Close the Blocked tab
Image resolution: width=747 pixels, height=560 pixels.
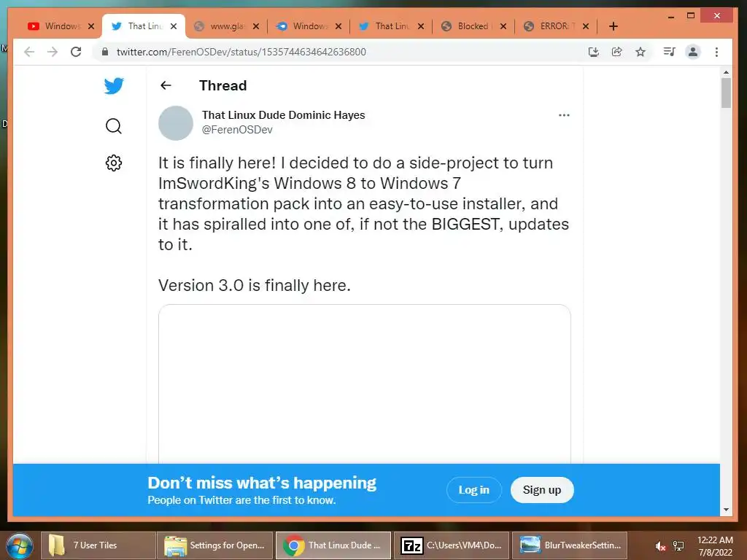point(503,26)
